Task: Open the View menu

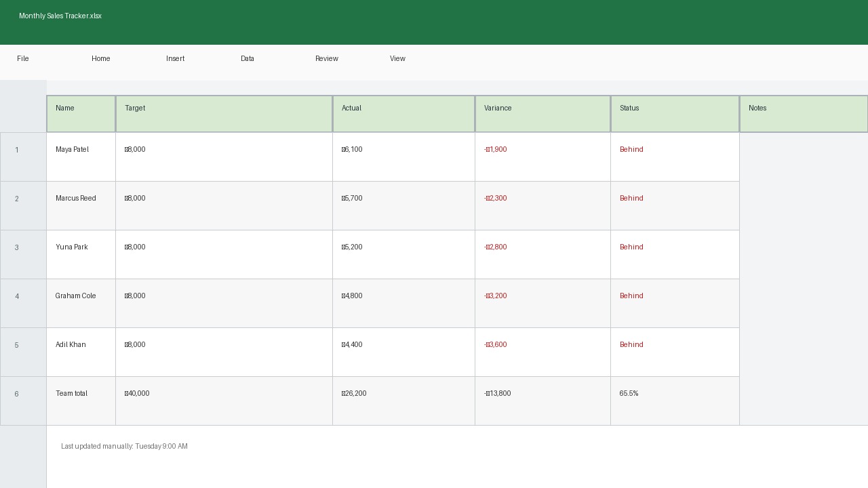Action: (398, 59)
